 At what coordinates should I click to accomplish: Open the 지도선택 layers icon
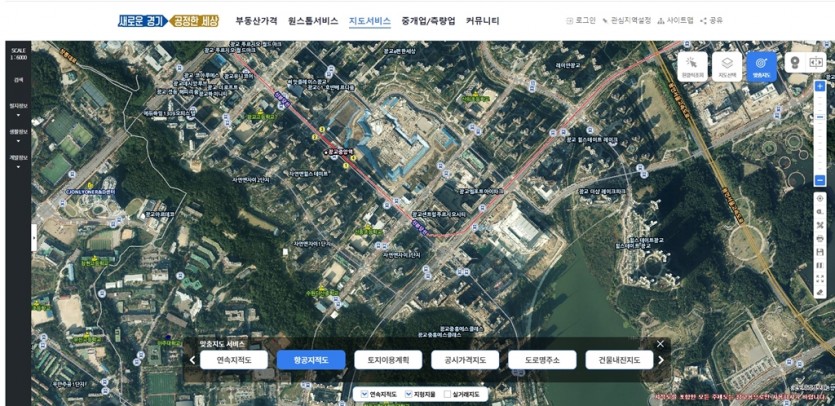coord(727,65)
